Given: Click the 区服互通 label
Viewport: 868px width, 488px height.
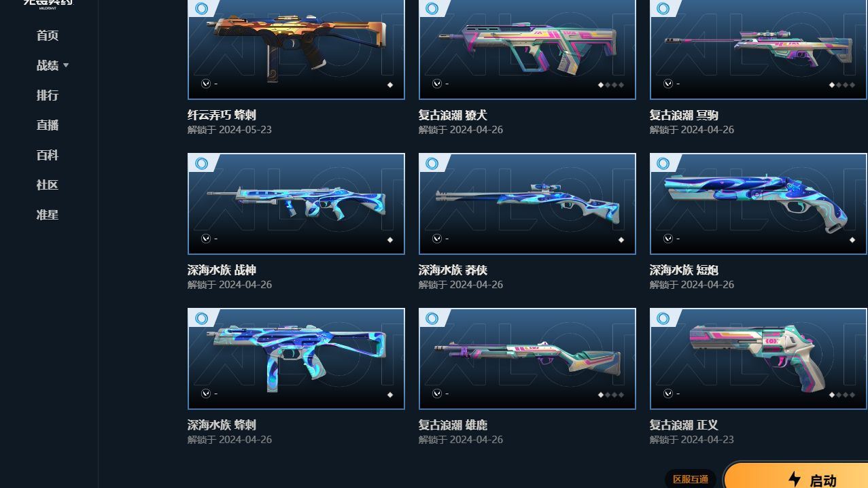Looking at the screenshot, I should pos(691,479).
